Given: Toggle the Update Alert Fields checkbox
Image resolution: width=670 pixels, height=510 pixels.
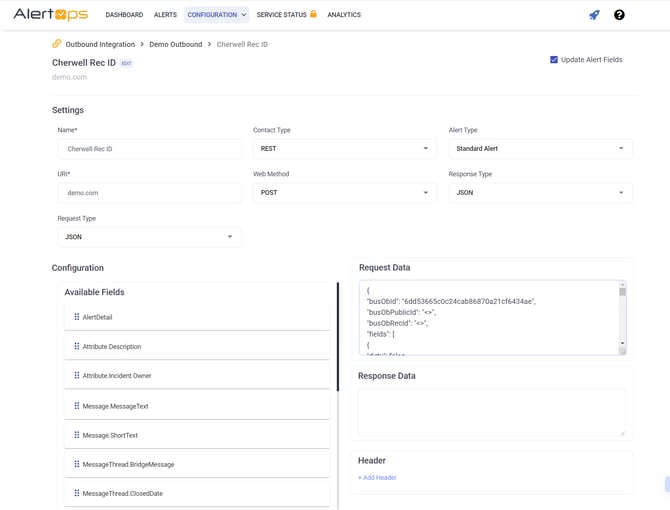Looking at the screenshot, I should click(x=554, y=60).
